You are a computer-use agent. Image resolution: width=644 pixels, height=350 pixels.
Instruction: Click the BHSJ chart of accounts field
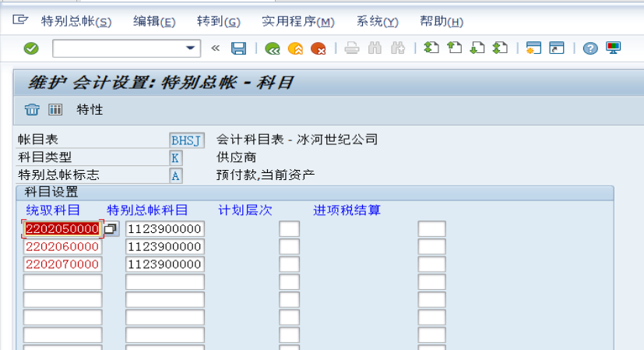pos(186,140)
